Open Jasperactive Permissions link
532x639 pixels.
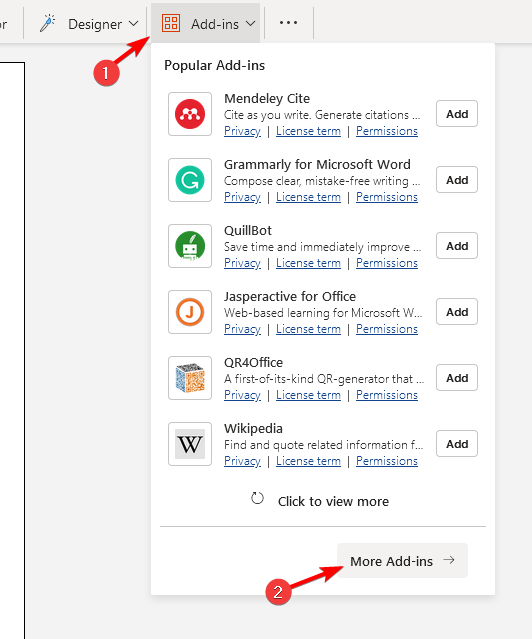(387, 329)
